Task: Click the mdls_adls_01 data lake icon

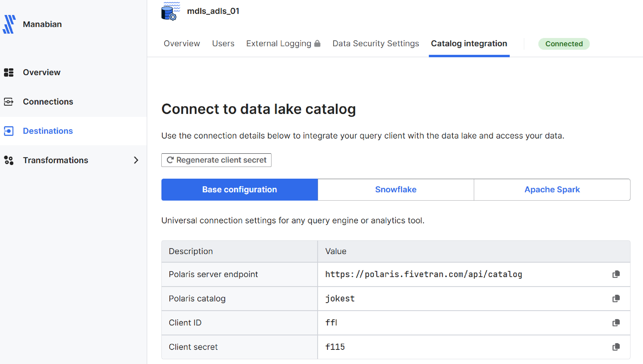Action: pyautogui.click(x=170, y=12)
